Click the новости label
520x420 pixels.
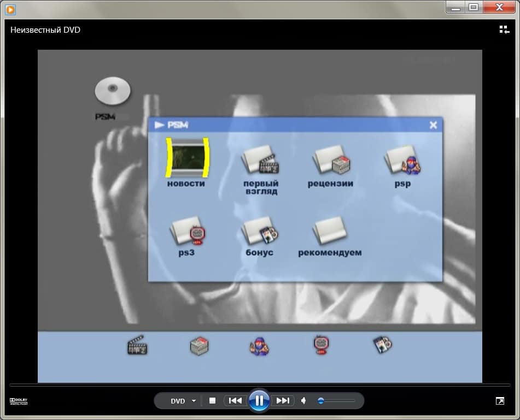click(x=186, y=184)
